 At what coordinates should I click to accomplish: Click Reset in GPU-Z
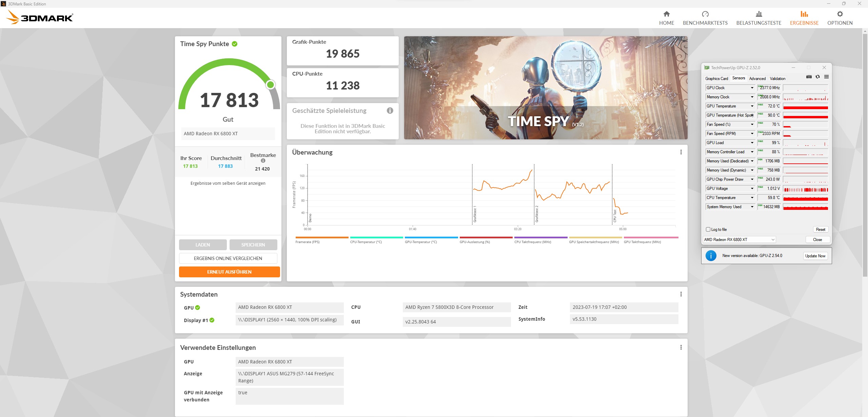tap(821, 230)
